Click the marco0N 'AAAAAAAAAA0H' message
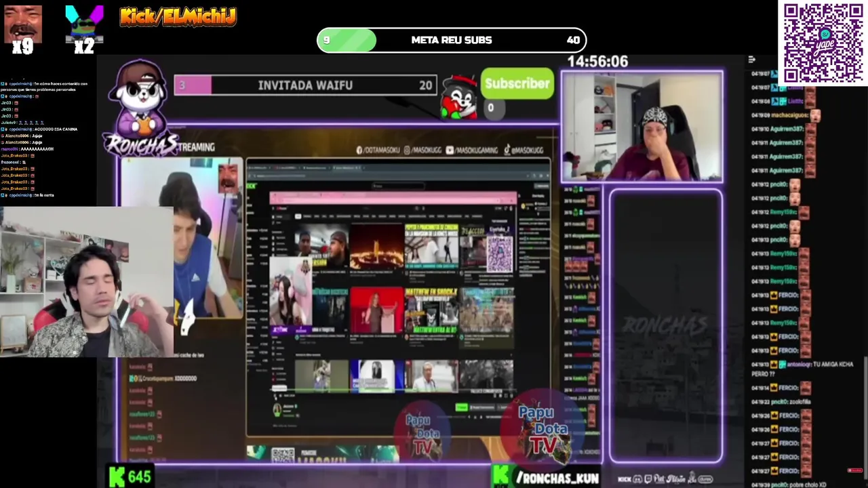The image size is (868, 488). (27, 148)
